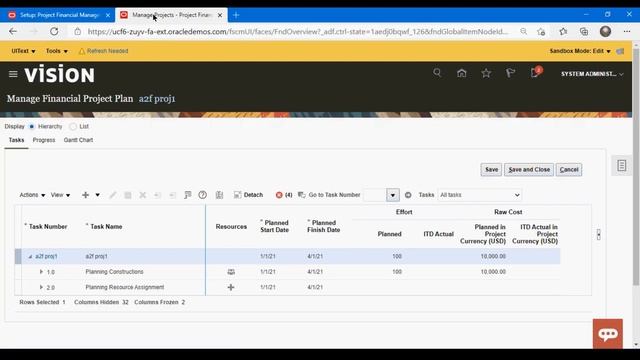Viewport: 640px width, 360px height.
Task: Open a new browser tab
Action: point(236,15)
